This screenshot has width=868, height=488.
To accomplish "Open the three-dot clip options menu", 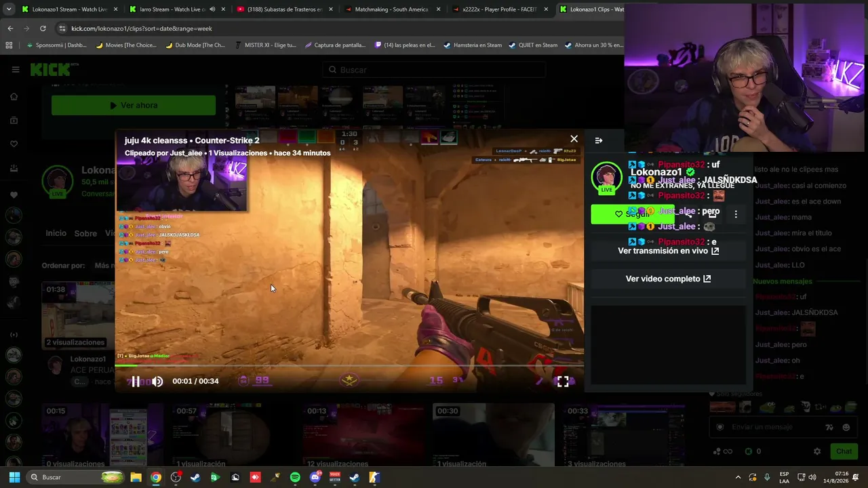I will point(736,214).
